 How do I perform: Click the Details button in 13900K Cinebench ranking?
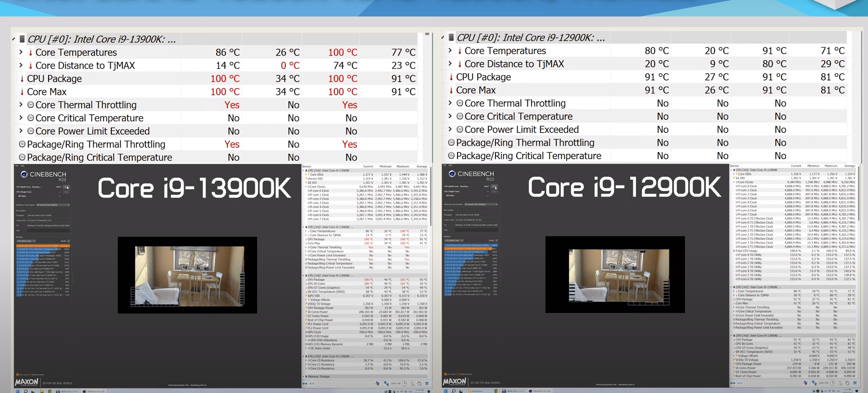[65, 241]
